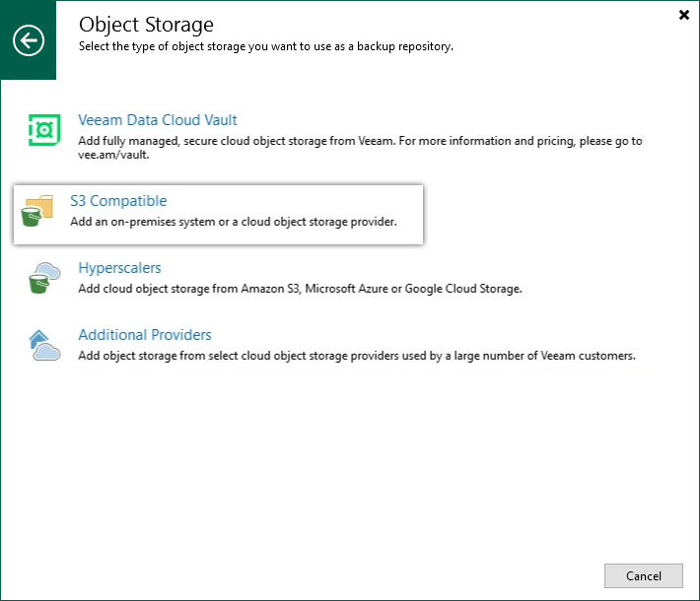Click the 'Select the type of object storage' subtitle
This screenshot has width=700, height=601.
tap(266, 46)
